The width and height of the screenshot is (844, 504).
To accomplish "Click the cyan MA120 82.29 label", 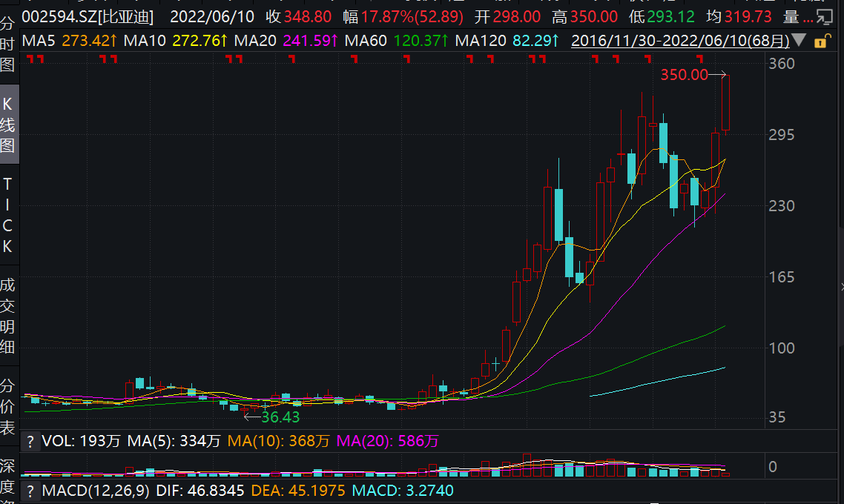I will click(507, 41).
